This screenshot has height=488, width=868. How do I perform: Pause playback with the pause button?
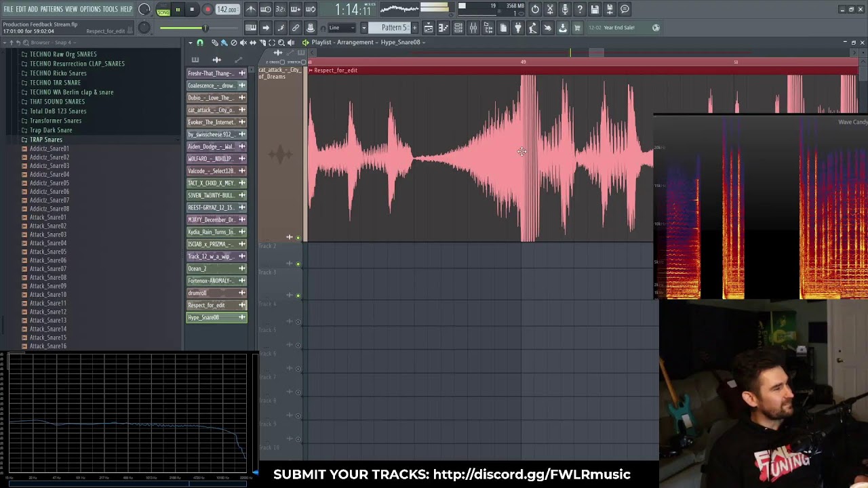pyautogui.click(x=178, y=9)
